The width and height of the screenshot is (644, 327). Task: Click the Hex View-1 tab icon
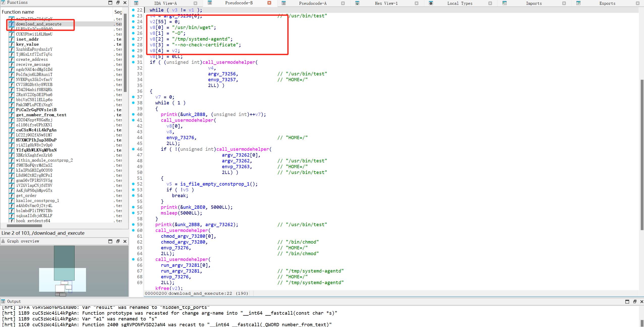[x=357, y=3]
